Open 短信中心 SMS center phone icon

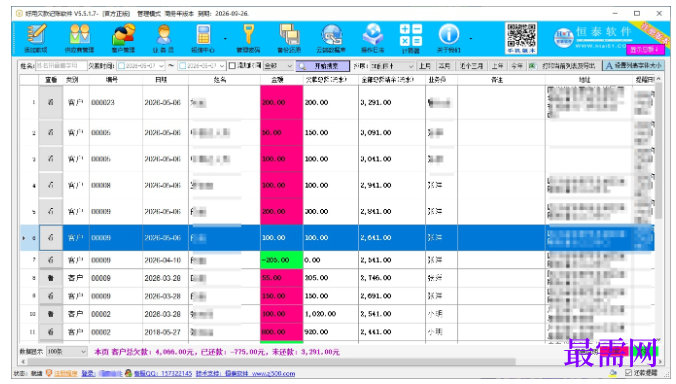(203, 38)
